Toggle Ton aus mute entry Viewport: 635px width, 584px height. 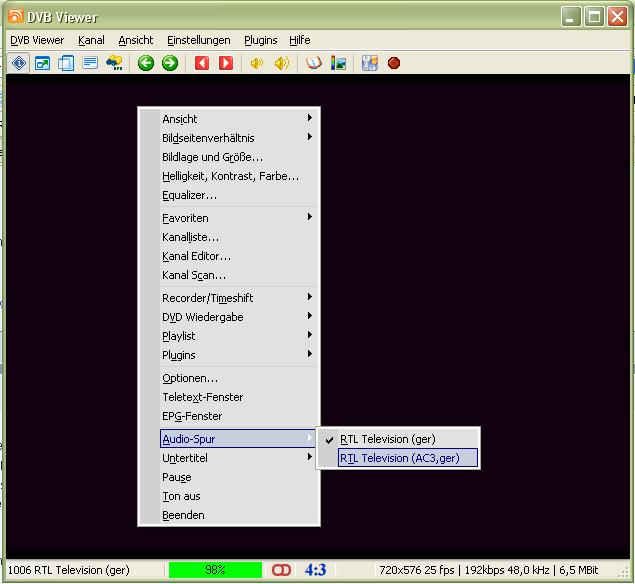238,496
